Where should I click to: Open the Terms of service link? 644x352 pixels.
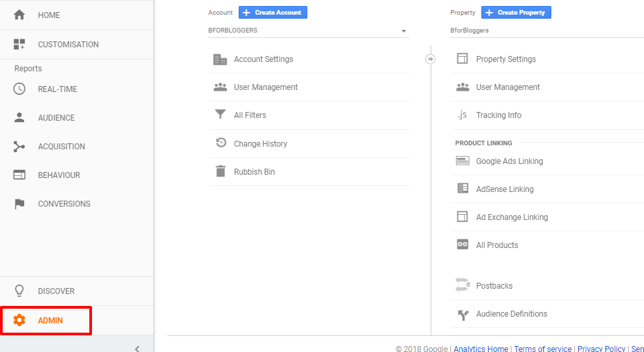pyautogui.click(x=543, y=349)
